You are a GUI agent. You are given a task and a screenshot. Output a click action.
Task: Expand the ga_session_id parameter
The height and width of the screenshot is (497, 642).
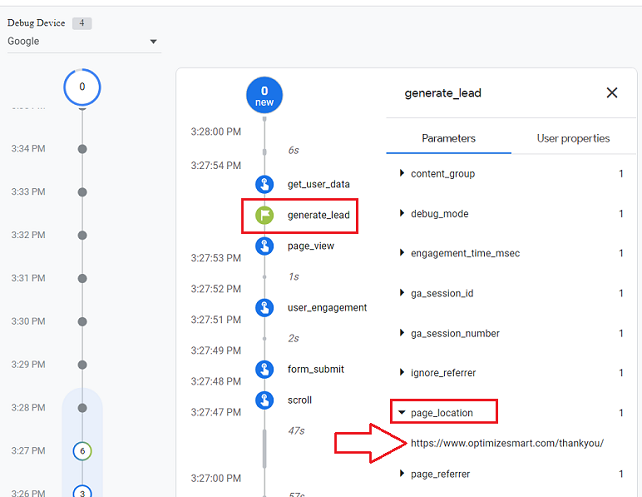tap(402, 293)
